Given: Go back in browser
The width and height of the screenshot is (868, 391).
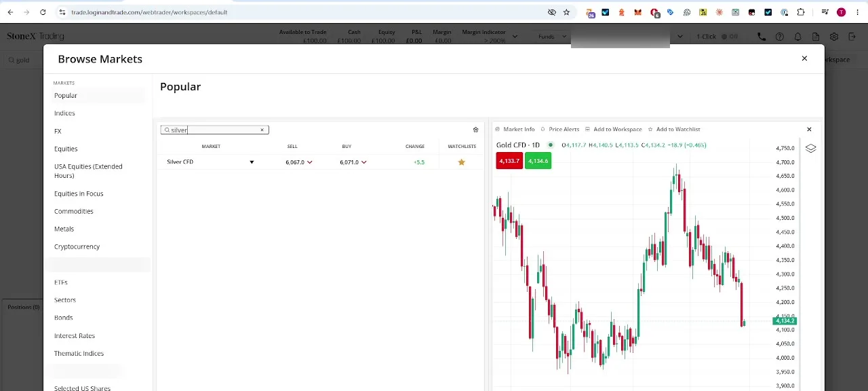Looking at the screenshot, I should click(x=10, y=12).
